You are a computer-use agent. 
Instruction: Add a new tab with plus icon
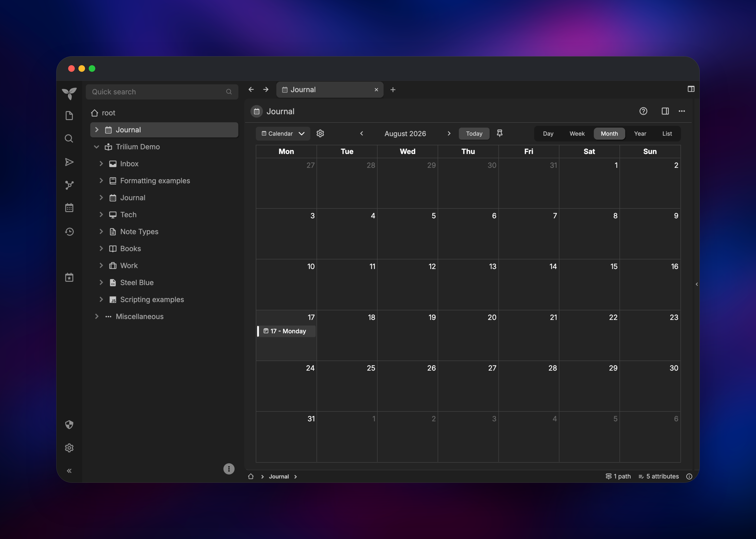393,90
